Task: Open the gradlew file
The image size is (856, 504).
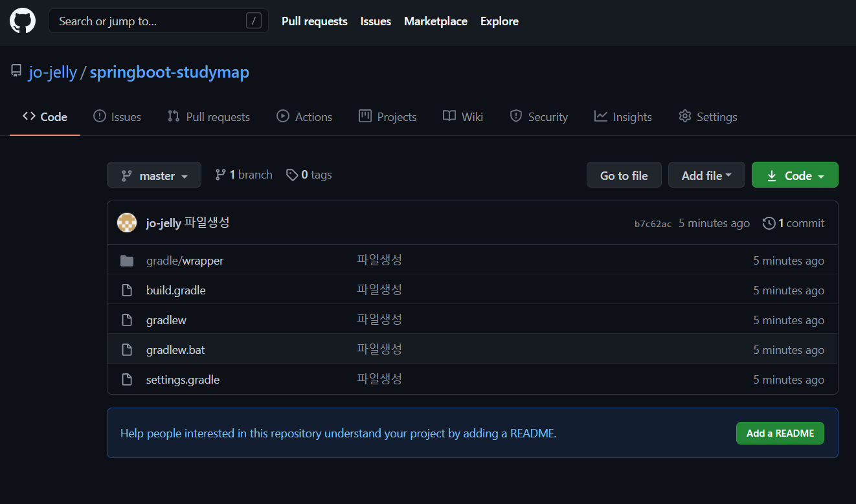Action: (166, 320)
